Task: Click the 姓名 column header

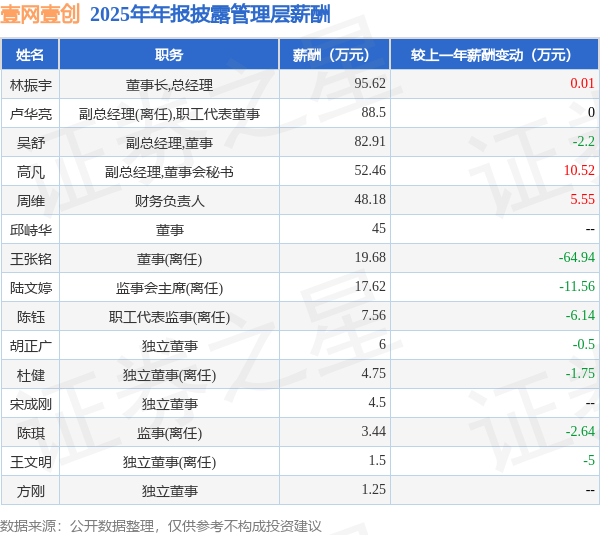Action: pyautogui.click(x=30, y=54)
